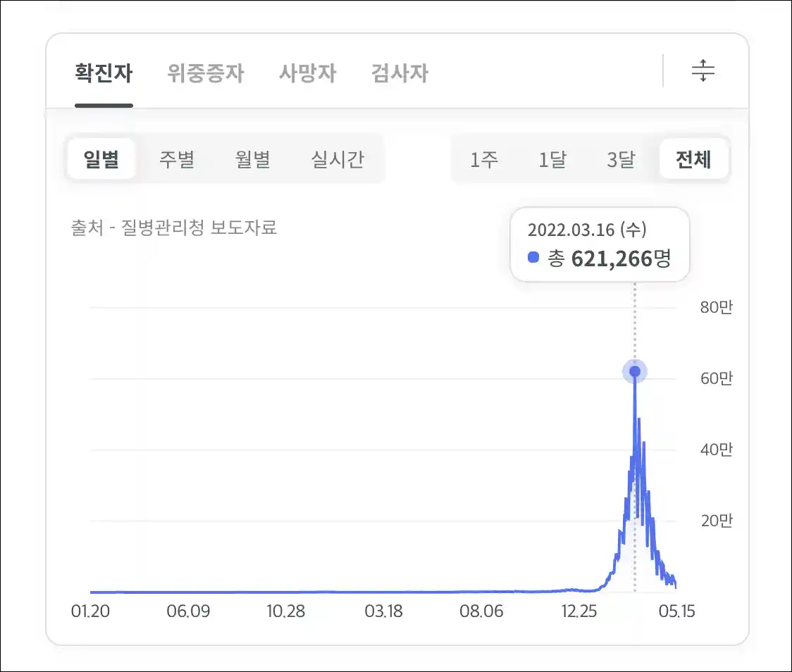Click the expand/collapse arrows icon
The width and height of the screenshot is (792, 672).
point(703,71)
